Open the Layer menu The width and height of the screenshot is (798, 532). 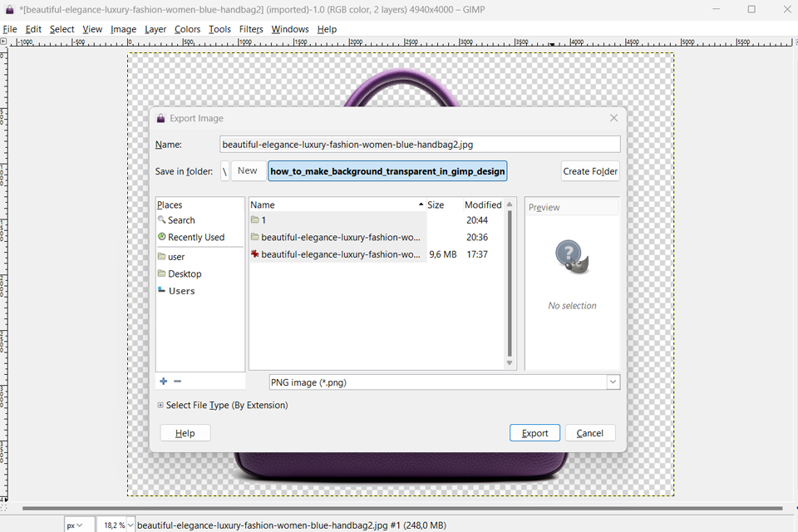155,29
